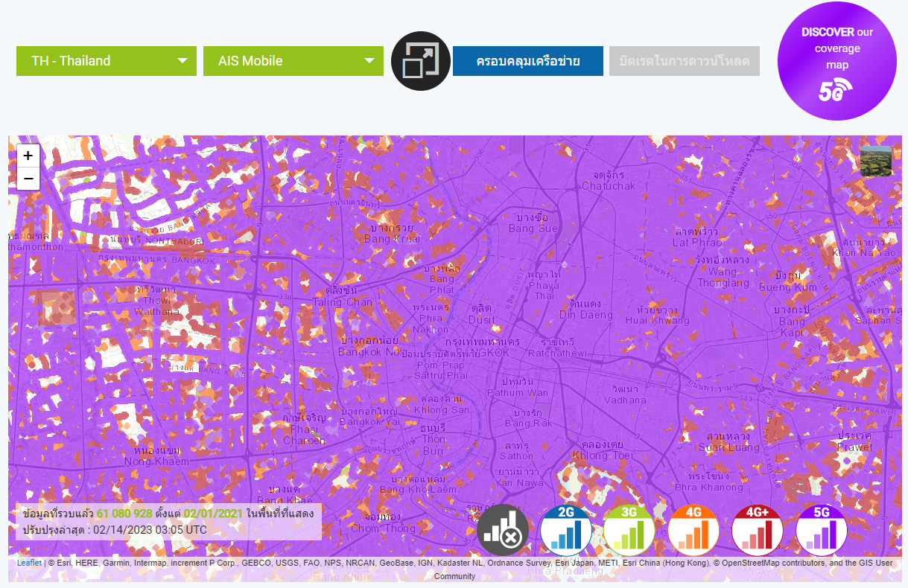Open the TH - Thailand country dropdown

tap(107, 61)
